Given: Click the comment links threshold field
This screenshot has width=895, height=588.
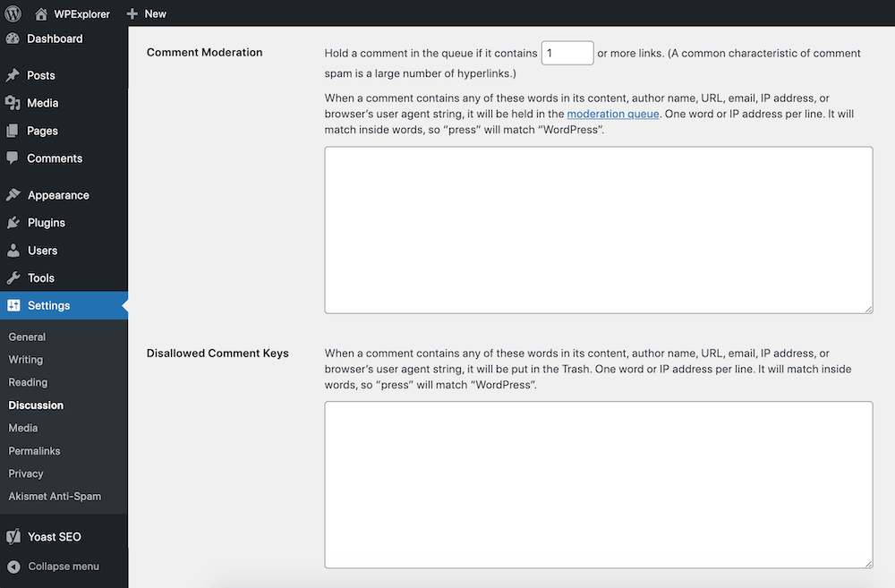Looking at the screenshot, I should point(567,53).
